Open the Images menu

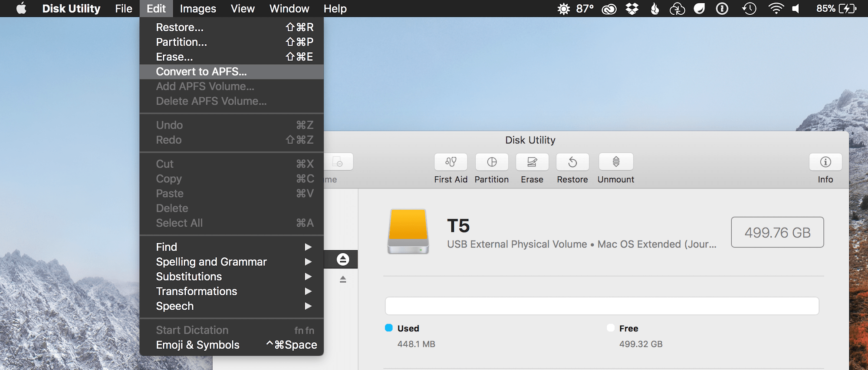[x=198, y=8]
